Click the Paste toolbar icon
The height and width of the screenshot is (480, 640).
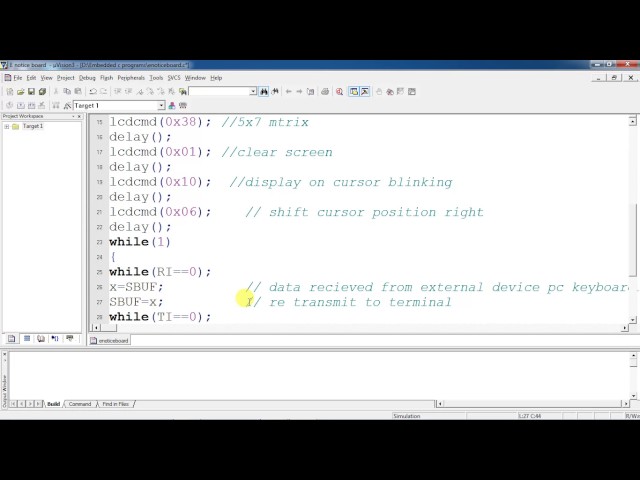tap(78, 91)
